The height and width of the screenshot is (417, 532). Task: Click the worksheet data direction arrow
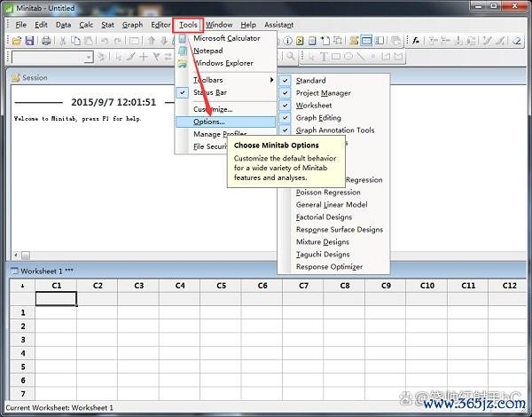22,286
